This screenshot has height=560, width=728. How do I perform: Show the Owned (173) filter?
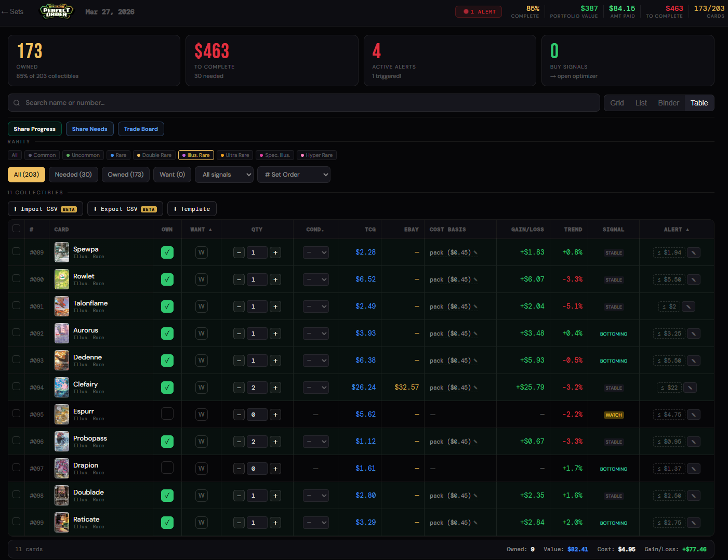[126, 175]
